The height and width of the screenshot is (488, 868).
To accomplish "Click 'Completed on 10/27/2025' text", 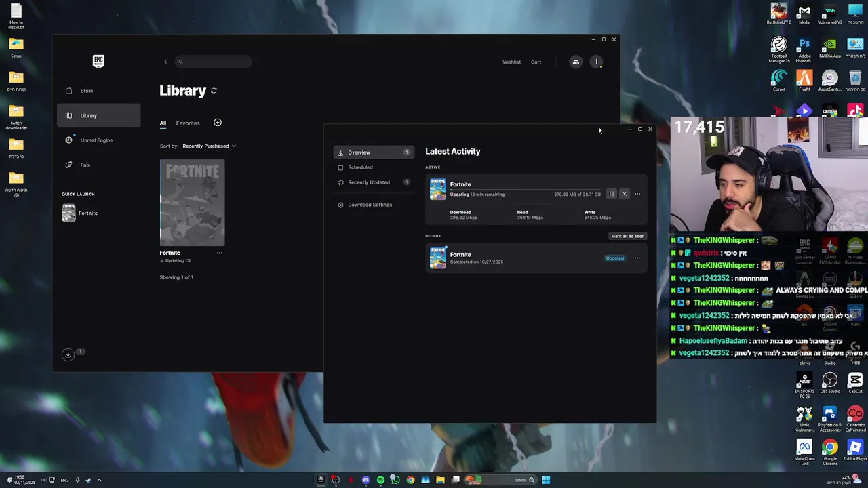I will (477, 262).
